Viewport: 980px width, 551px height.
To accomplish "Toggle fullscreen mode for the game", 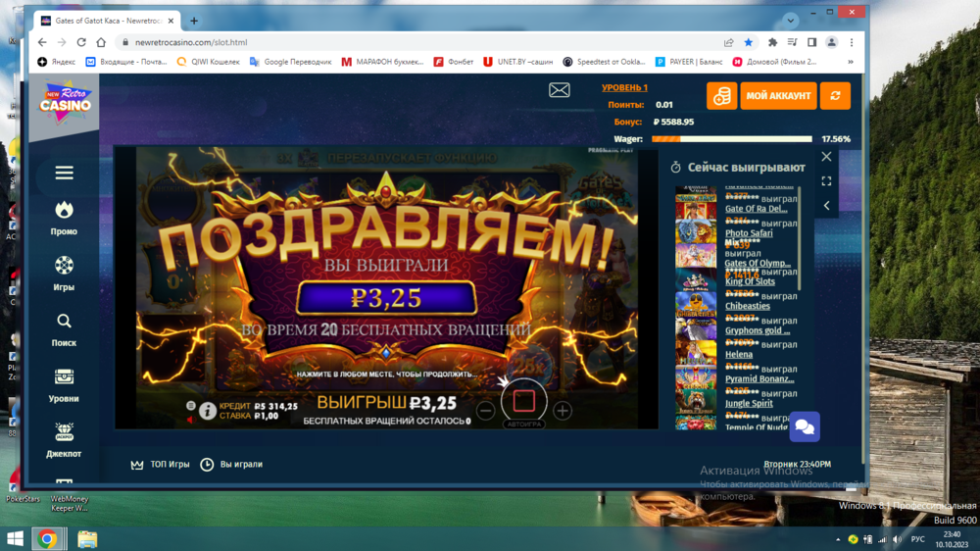I will pos(826,181).
